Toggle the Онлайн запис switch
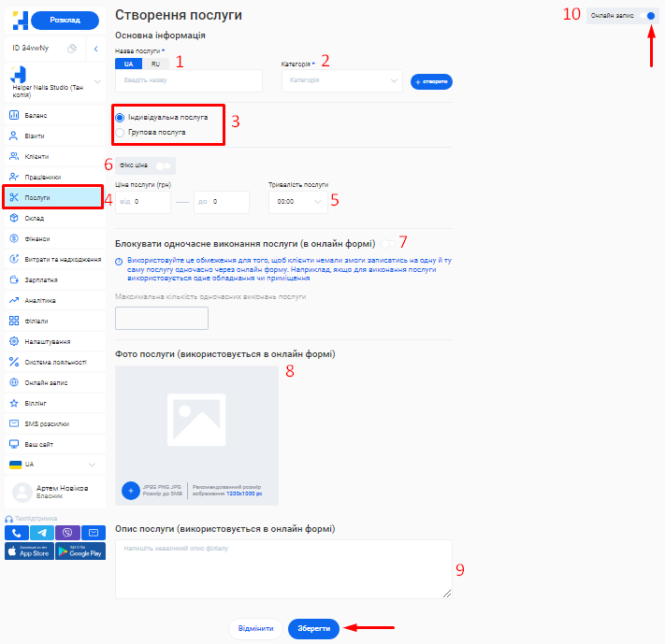 648,16
